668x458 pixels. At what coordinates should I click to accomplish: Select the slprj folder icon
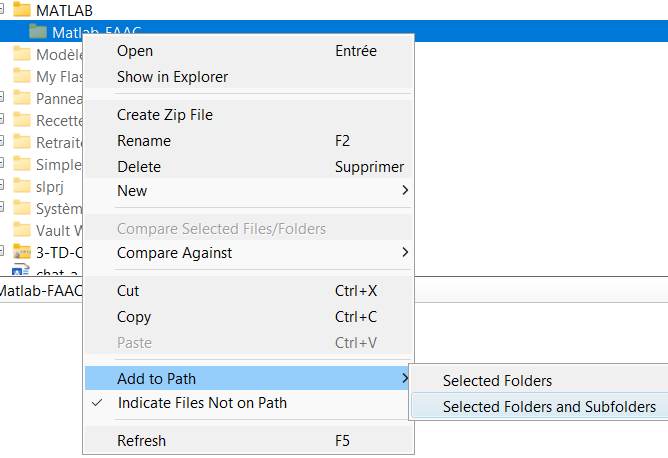coord(22,186)
